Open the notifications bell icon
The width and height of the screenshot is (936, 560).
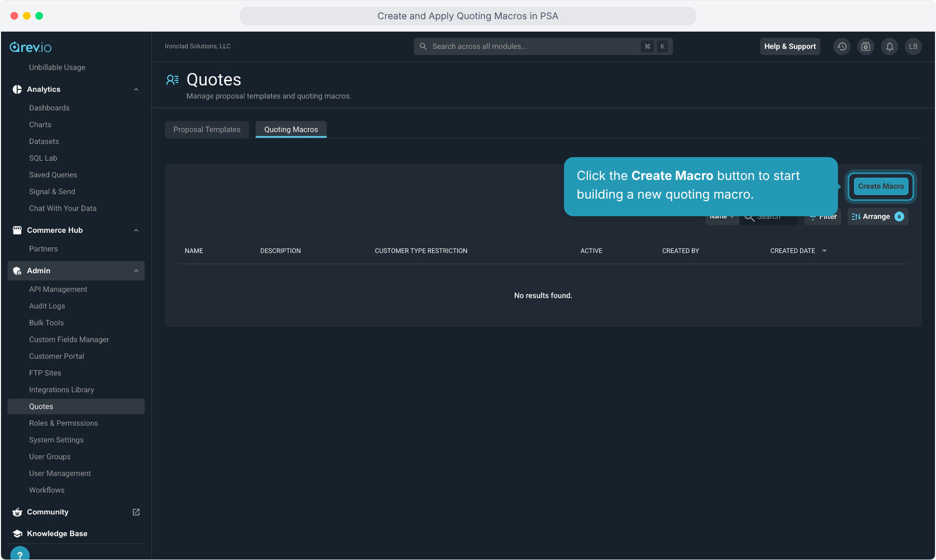point(890,47)
